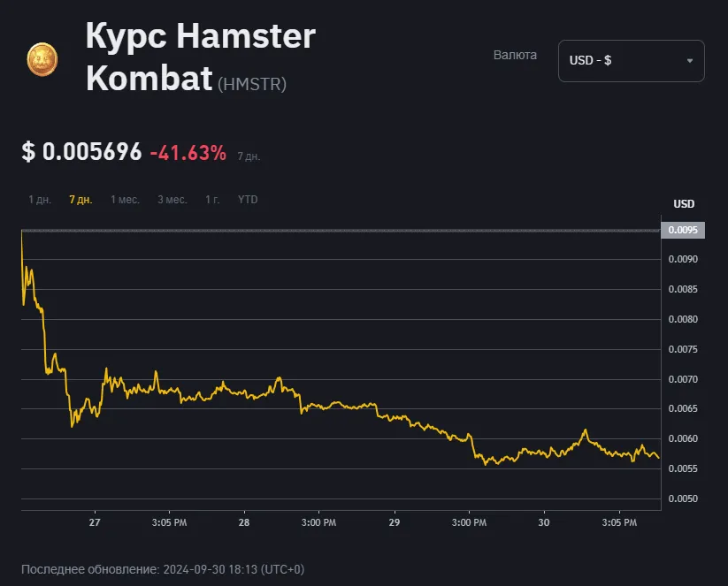This screenshot has width=728, height=586.
Task: Click the USD axis label above the chart
Action: pos(683,203)
